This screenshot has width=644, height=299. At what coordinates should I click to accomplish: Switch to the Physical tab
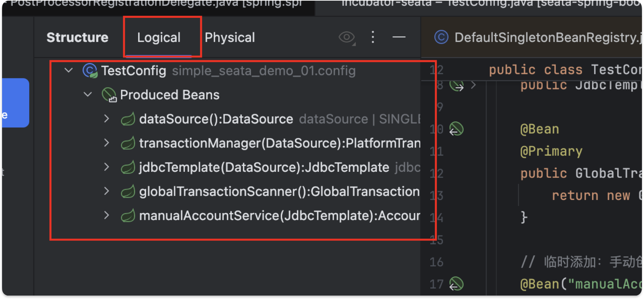230,37
